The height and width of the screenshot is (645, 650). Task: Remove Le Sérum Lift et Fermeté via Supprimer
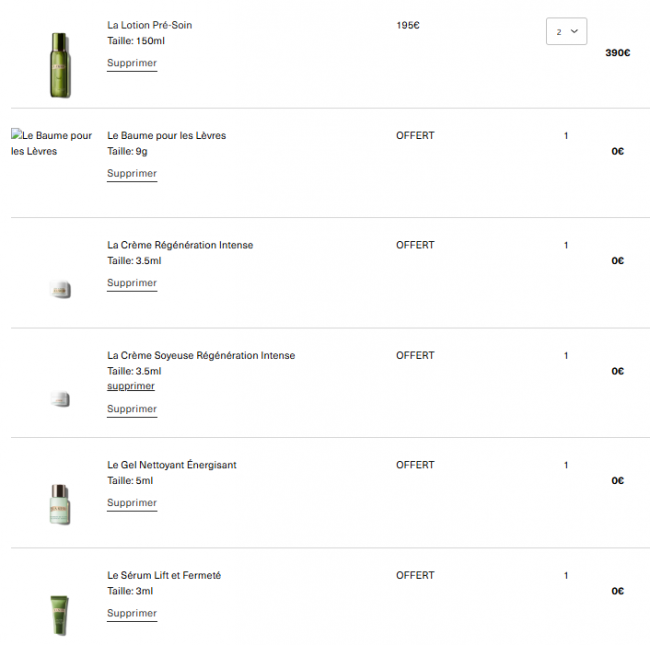[132, 613]
